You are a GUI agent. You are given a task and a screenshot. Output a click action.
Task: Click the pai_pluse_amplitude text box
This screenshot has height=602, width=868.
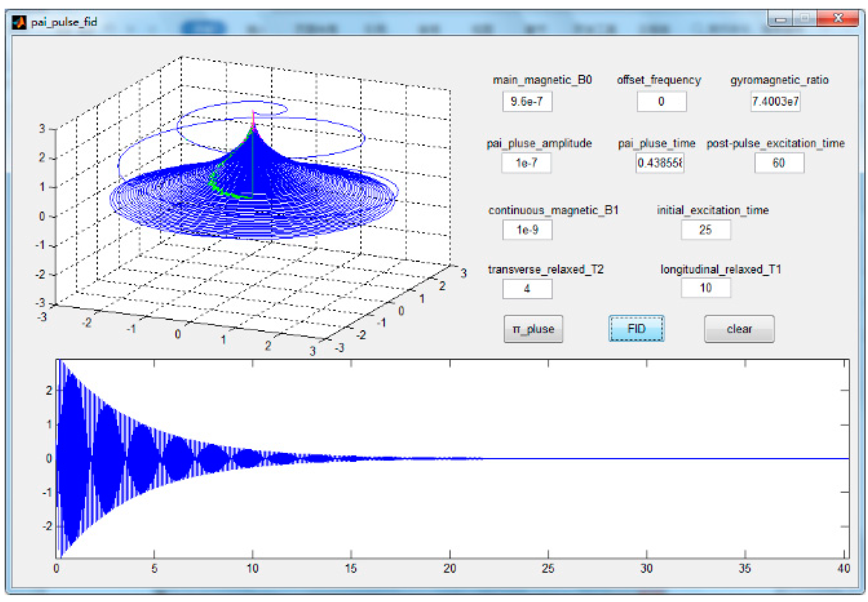point(526,163)
